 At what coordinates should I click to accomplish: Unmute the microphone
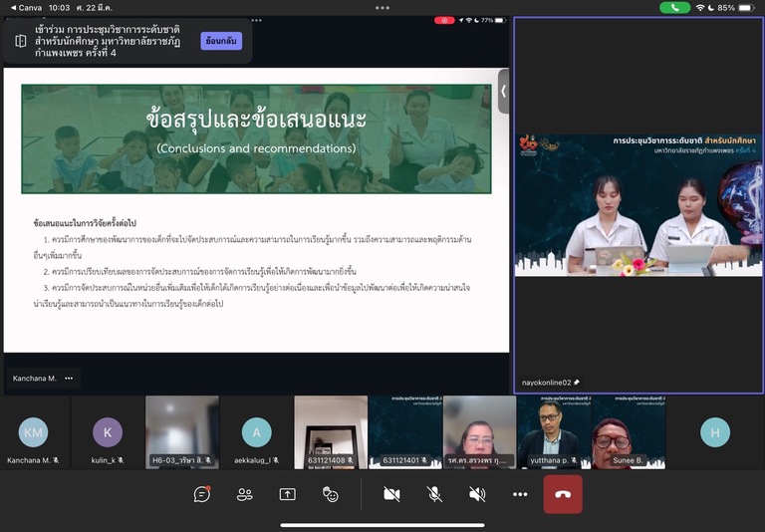434,494
